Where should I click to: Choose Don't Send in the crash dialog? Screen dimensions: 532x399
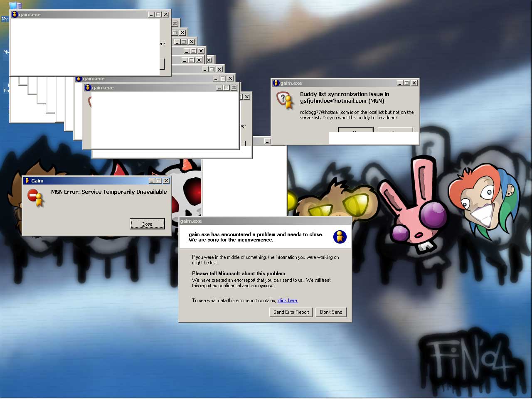331,312
